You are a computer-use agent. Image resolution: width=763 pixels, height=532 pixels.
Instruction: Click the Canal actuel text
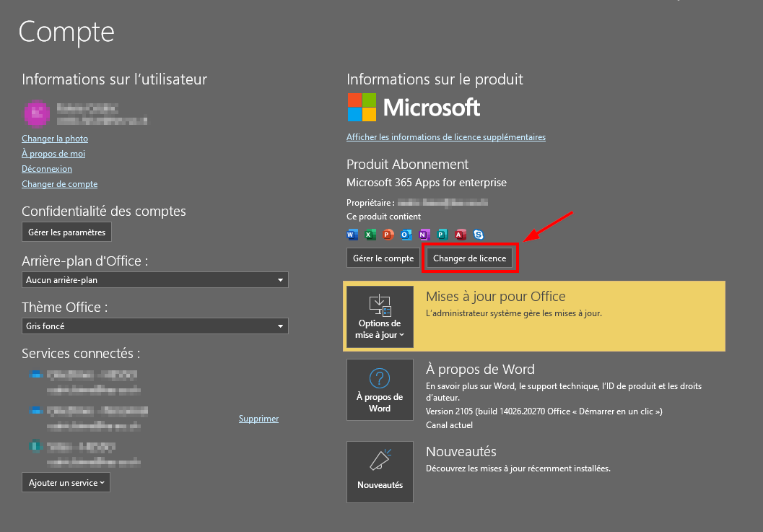449,425
